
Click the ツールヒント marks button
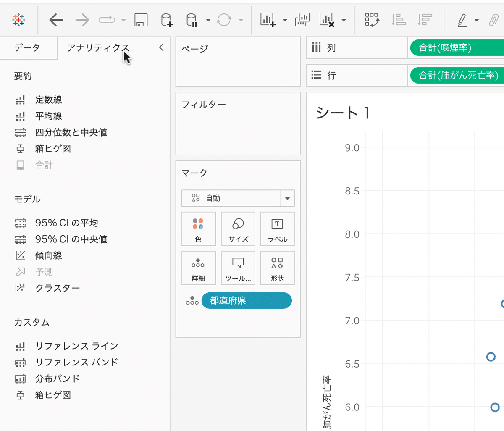(238, 268)
